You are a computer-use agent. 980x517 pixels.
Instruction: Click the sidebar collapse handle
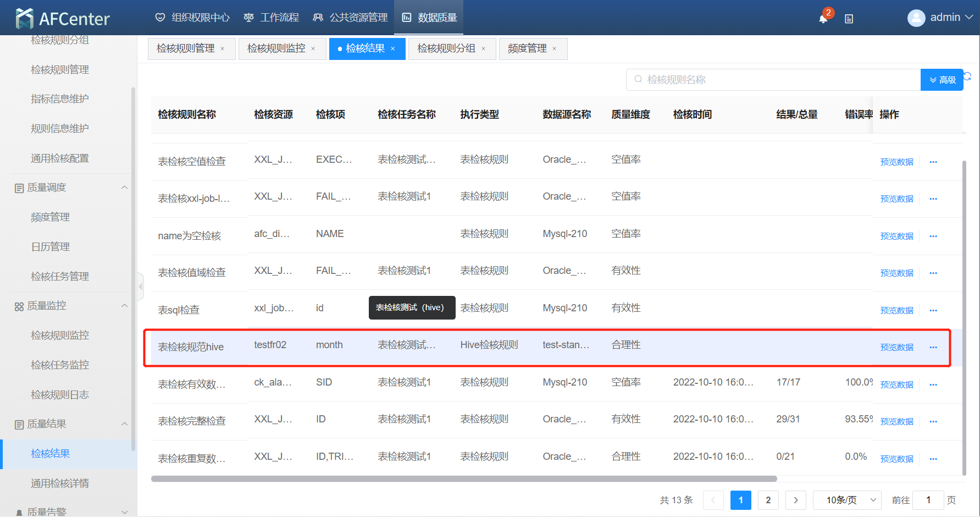click(141, 286)
